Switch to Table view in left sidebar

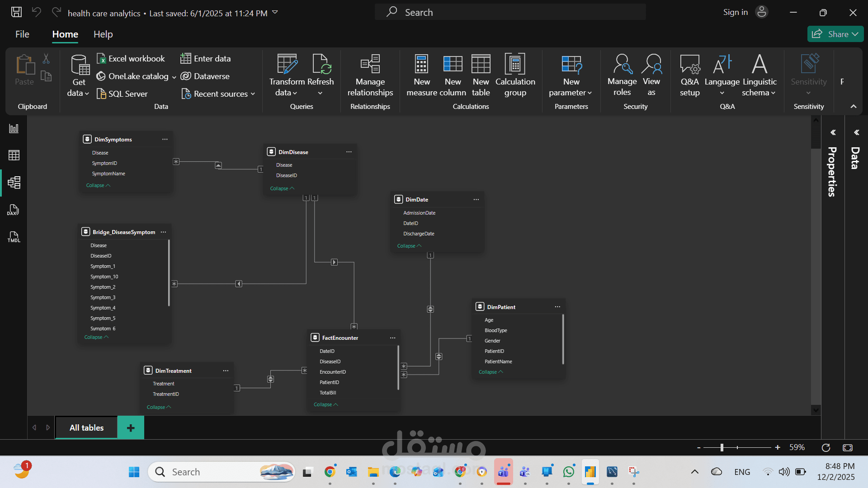coord(14,155)
